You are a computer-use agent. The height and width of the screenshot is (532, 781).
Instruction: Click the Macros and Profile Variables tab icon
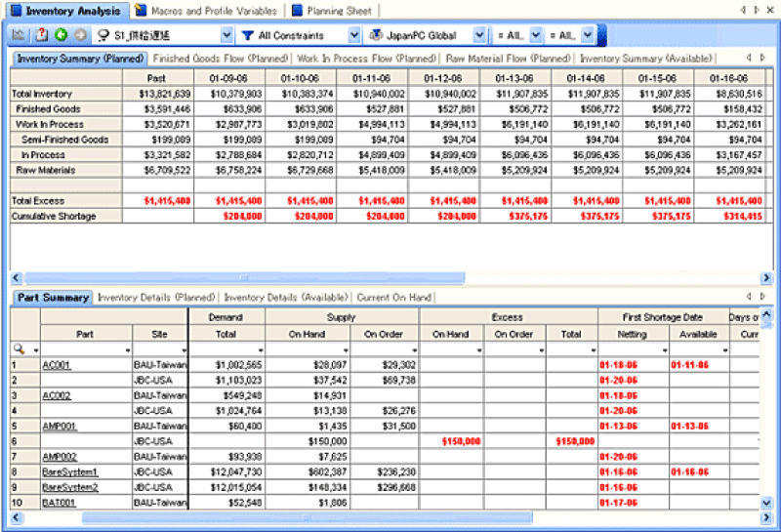pyautogui.click(x=141, y=11)
